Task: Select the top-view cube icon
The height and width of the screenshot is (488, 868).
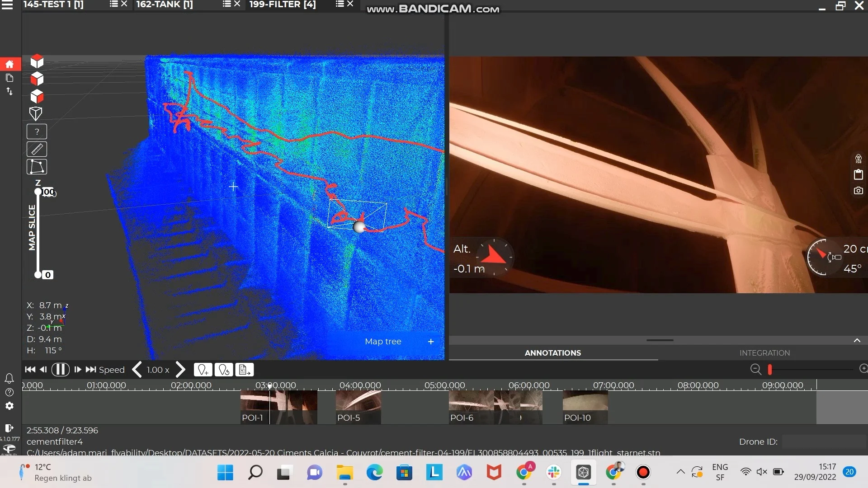Action: pyautogui.click(x=37, y=61)
